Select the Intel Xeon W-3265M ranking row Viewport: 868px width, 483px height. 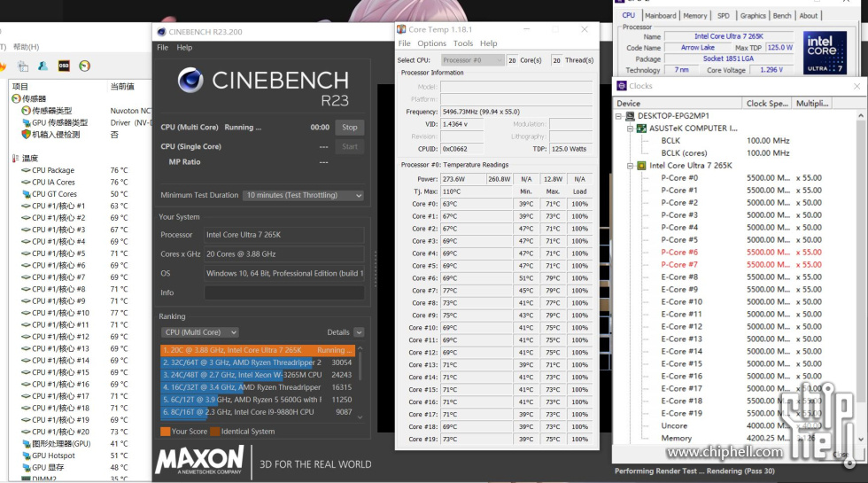pos(257,375)
